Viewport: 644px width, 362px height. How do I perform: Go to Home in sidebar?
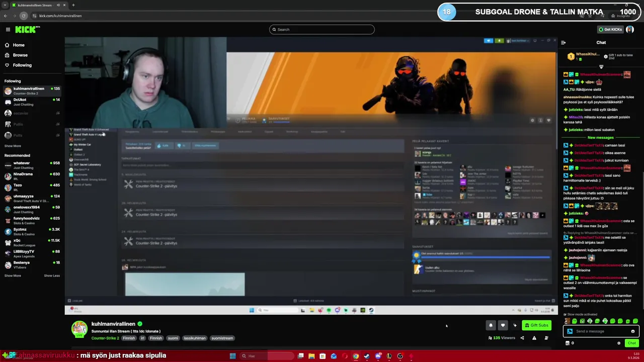coord(19,45)
